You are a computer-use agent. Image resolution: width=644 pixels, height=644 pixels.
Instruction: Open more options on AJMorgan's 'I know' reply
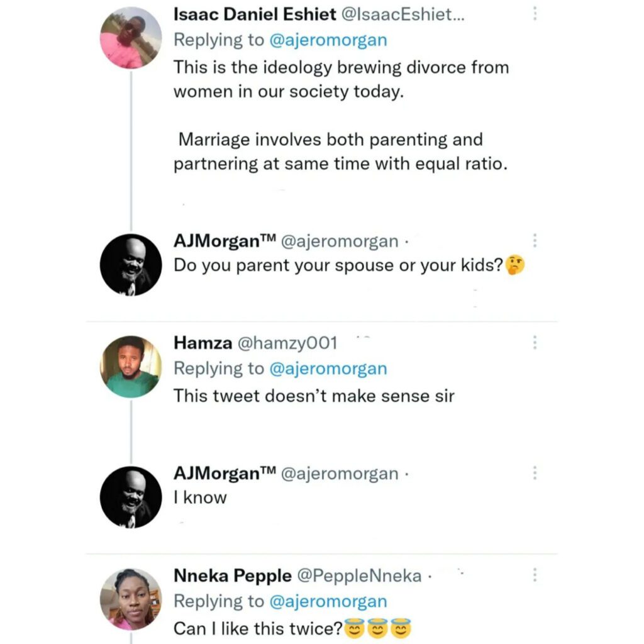pos(535,473)
